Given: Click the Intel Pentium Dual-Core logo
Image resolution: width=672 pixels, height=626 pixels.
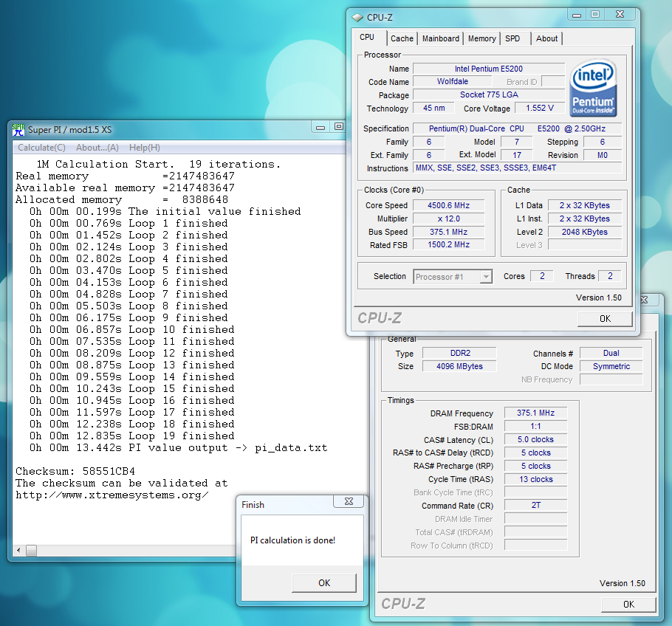Looking at the screenshot, I should point(593,88).
